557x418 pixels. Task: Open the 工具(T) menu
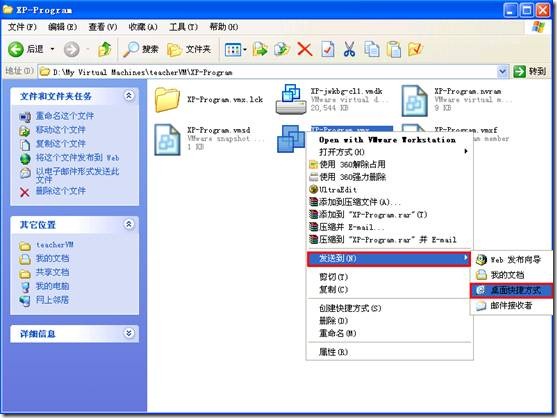click(183, 27)
